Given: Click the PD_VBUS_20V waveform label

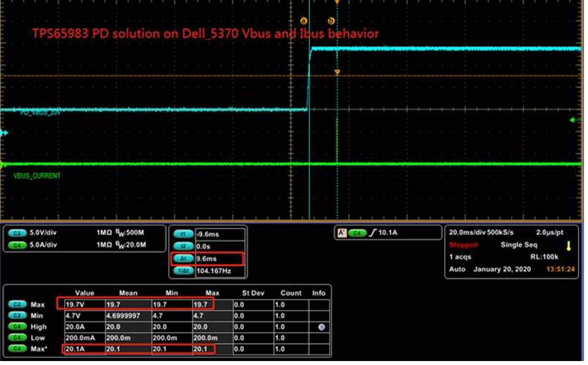Looking at the screenshot, I should coord(40,113).
